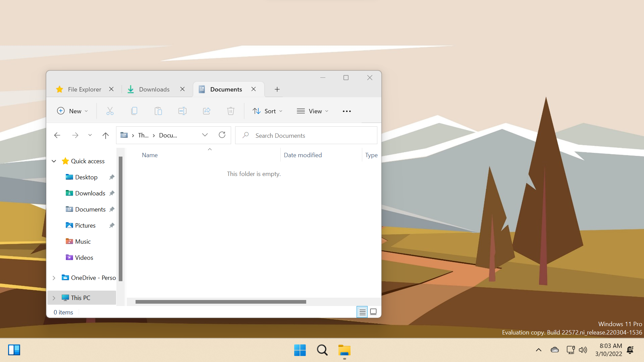Click the Paste icon
Image resolution: width=644 pixels, height=362 pixels.
tap(158, 111)
